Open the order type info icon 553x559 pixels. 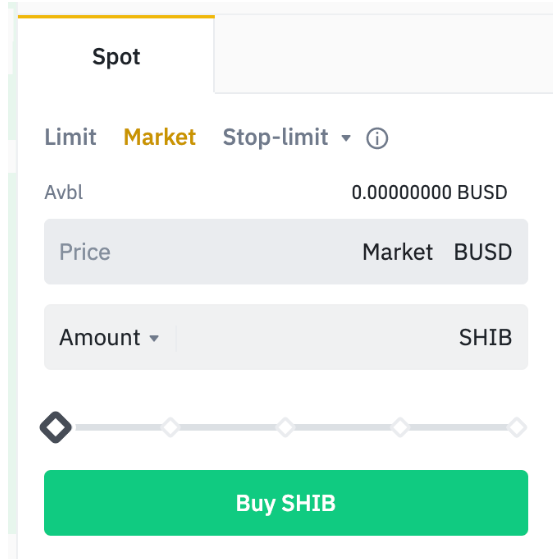point(377,138)
